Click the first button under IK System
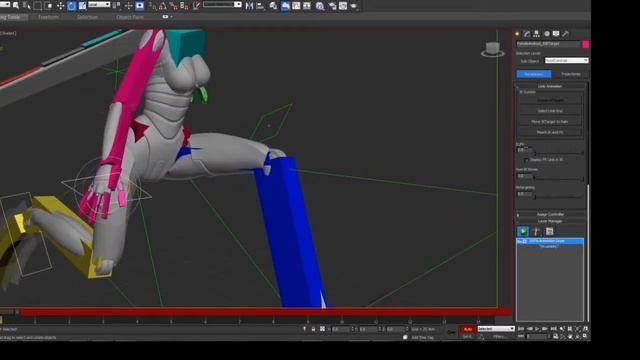 550,100
